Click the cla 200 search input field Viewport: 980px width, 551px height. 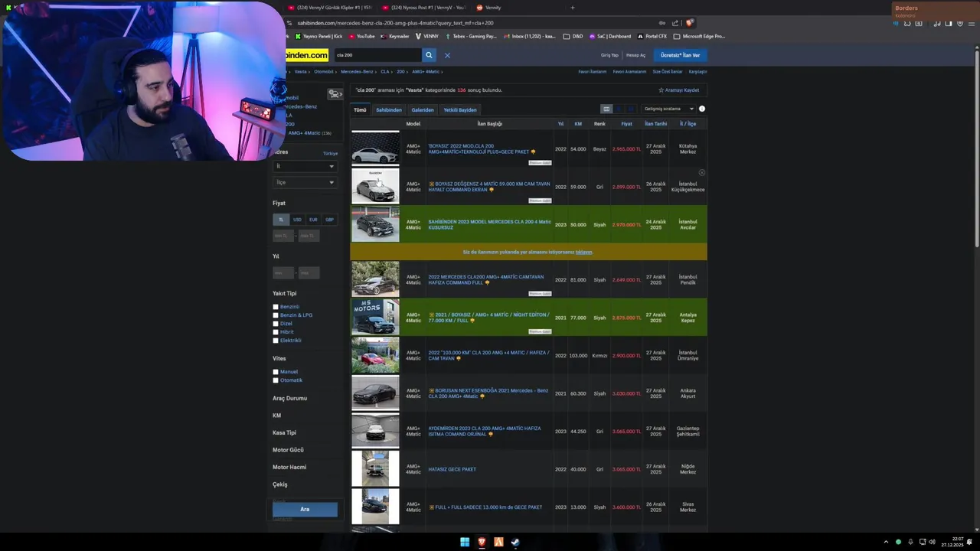377,55
